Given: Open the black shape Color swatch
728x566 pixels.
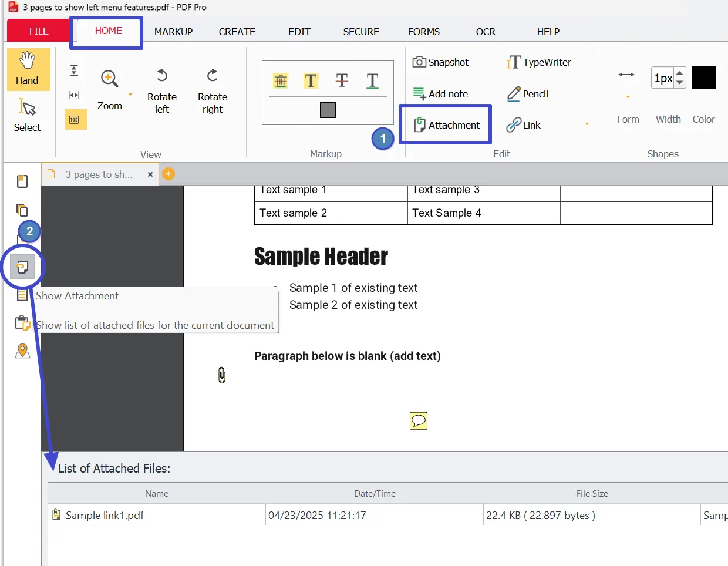Looking at the screenshot, I should pyautogui.click(x=704, y=78).
